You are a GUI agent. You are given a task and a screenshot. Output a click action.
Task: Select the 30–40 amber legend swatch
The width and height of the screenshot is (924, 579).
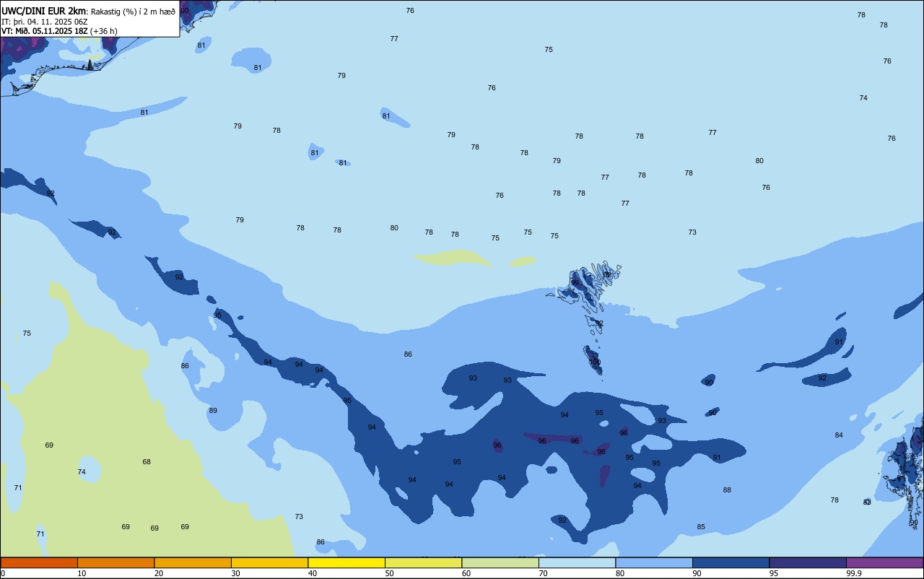[269, 562]
